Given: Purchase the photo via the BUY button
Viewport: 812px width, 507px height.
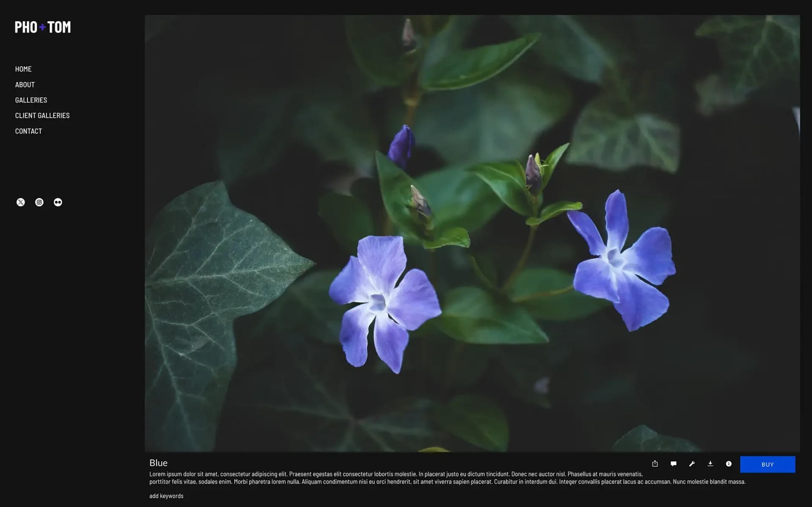Looking at the screenshot, I should tap(767, 464).
